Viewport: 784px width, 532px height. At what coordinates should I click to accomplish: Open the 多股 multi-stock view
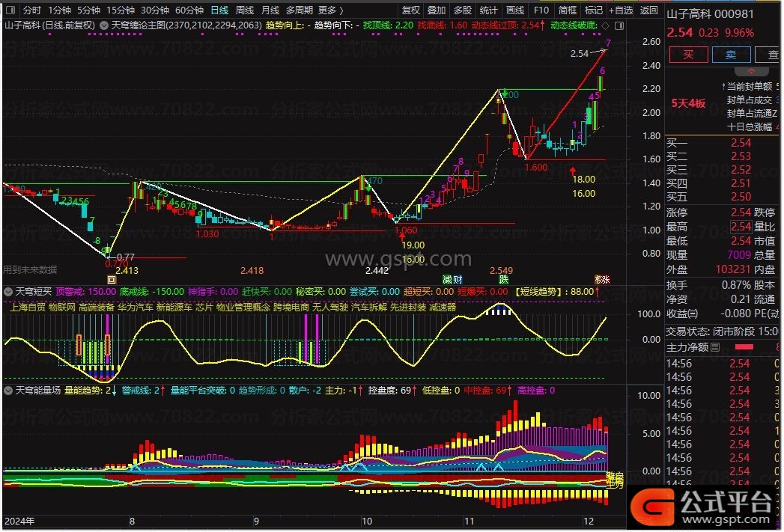[463, 10]
